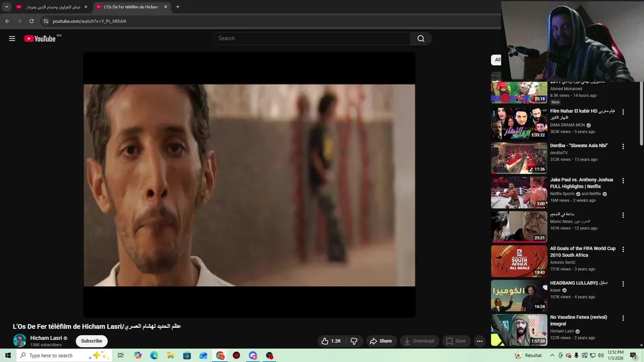Like the video with thumbs up
Image resolution: width=644 pixels, height=362 pixels.
pyautogui.click(x=332, y=341)
